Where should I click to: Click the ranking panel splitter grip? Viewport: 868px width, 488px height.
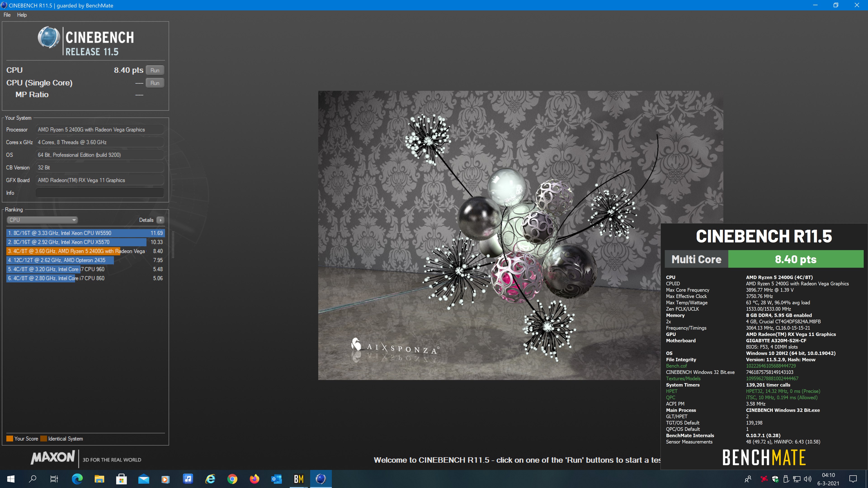coord(173,244)
